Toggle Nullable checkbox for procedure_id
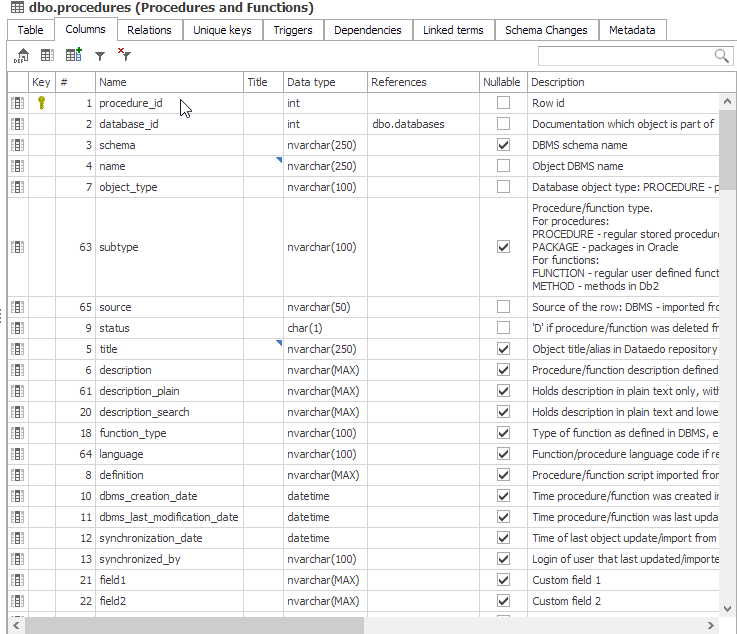Screen dimensions: 737x634 coord(503,103)
